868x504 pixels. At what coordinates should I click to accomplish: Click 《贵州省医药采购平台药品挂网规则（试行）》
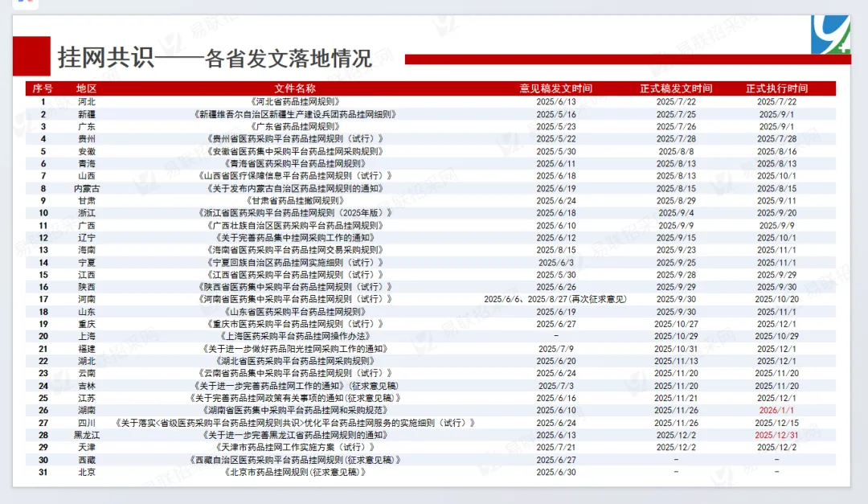point(295,139)
